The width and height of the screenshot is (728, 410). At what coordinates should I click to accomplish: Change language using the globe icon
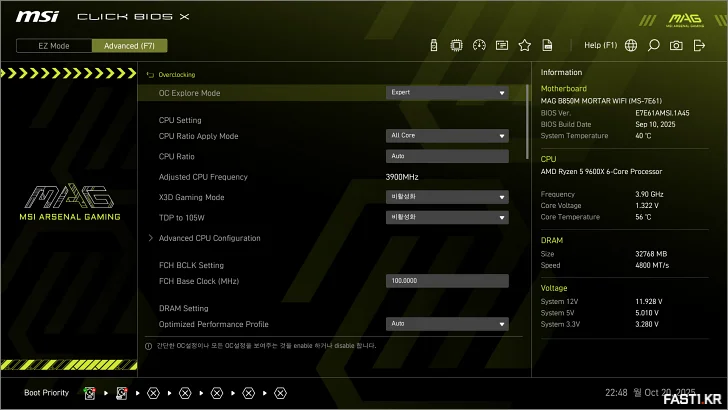(x=631, y=45)
